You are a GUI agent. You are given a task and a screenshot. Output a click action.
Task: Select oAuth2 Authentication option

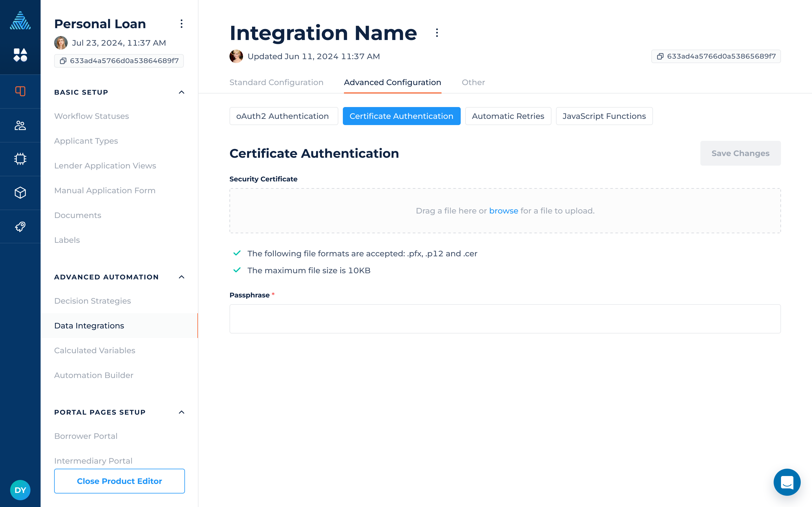coord(283,116)
